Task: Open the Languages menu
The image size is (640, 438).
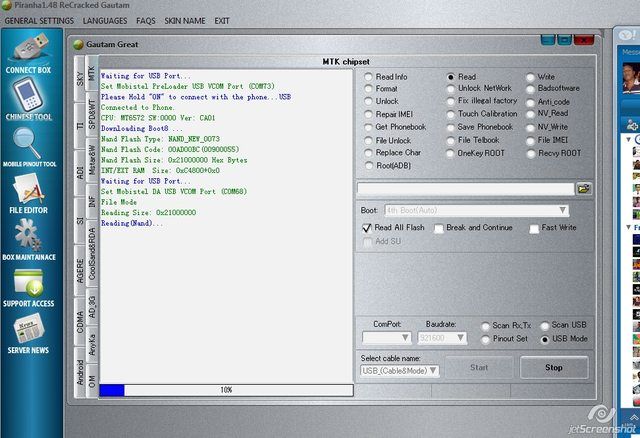Action: point(105,20)
